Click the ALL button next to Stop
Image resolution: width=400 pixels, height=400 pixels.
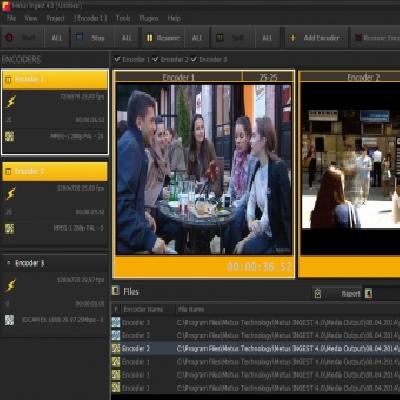point(127,38)
